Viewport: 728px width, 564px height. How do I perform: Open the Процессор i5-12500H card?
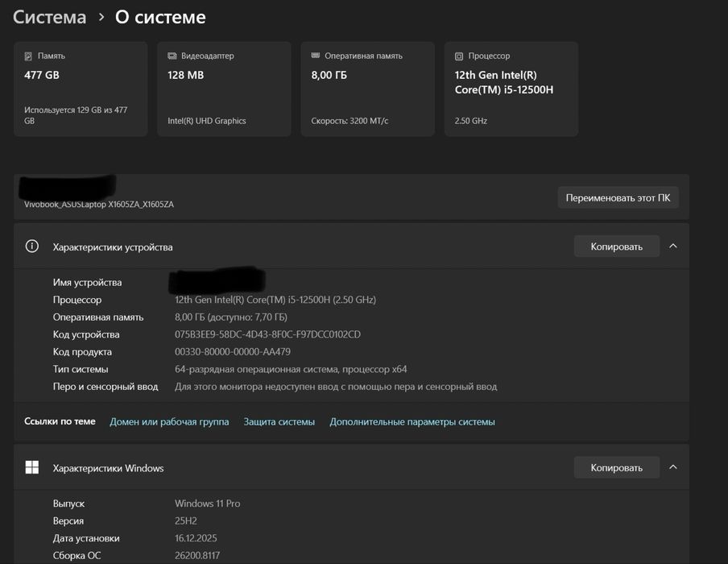click(x=511, y=89)
